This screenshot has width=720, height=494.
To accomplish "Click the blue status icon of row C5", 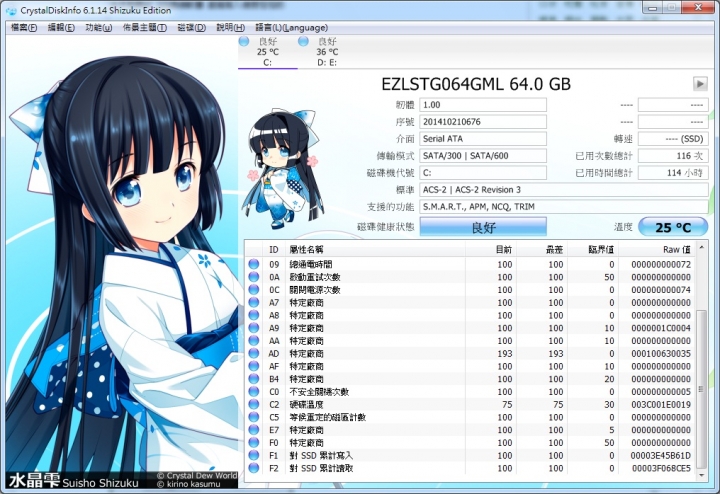I will click(x=253, y=417).
